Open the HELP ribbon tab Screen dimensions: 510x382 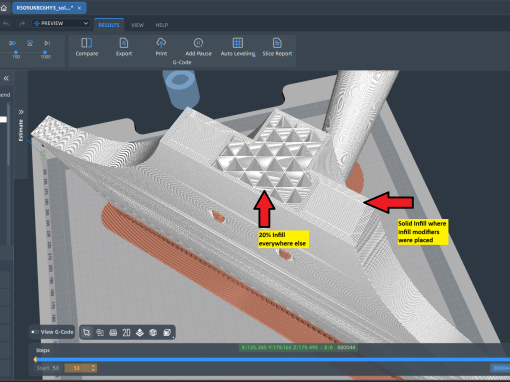162,25
